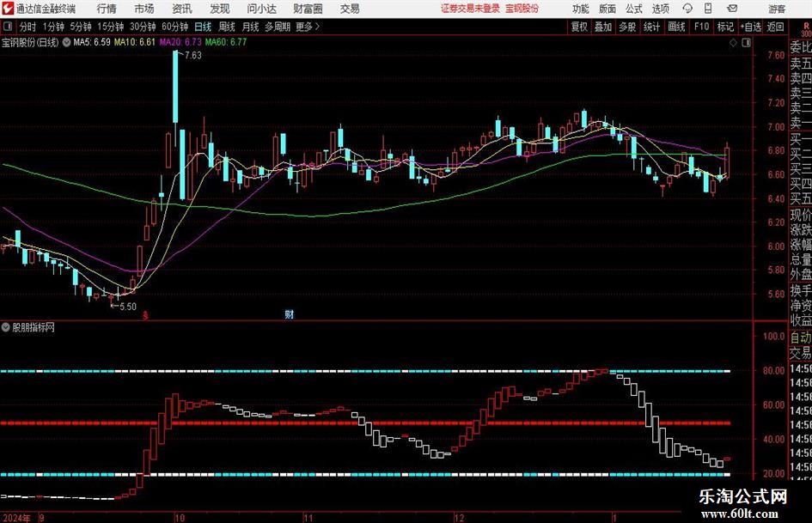Click the mobile phone icon
Image resolution: width=812 pixels, height=523 pixels.
(x=708, y=9)
